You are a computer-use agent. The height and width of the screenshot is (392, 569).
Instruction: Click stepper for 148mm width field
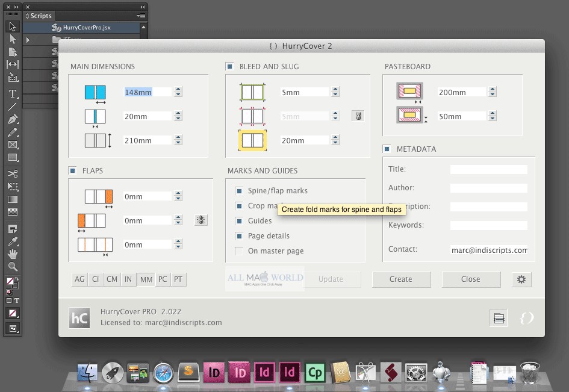click(x=178, y=92)
